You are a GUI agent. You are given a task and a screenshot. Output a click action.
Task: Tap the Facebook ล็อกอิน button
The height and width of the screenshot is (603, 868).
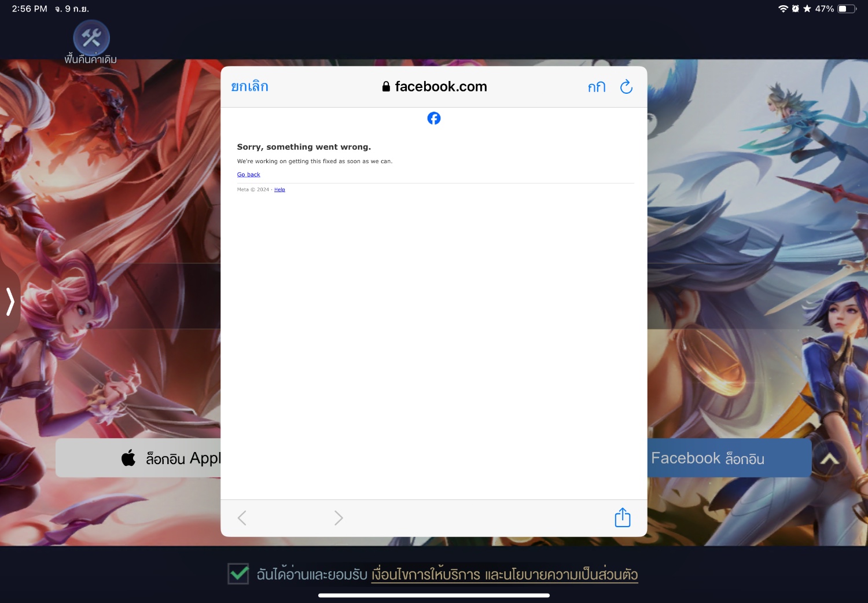[x=729, y=458]
